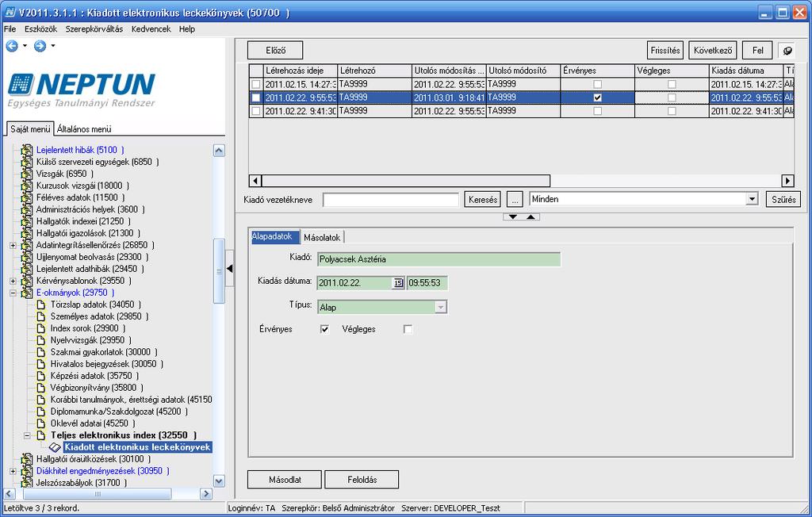Click the folder icon of E-okmányok
This screenshot has height=517, width=812.
(x=26, y=293)
